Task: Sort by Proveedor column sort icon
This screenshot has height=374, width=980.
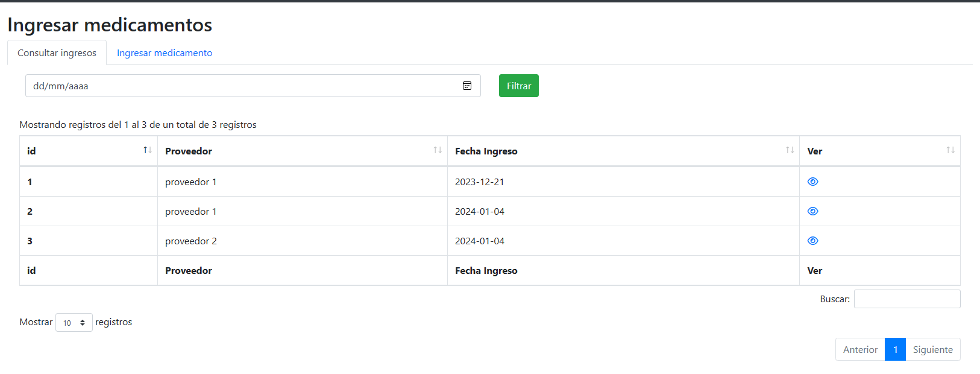Action: (438, 150)
